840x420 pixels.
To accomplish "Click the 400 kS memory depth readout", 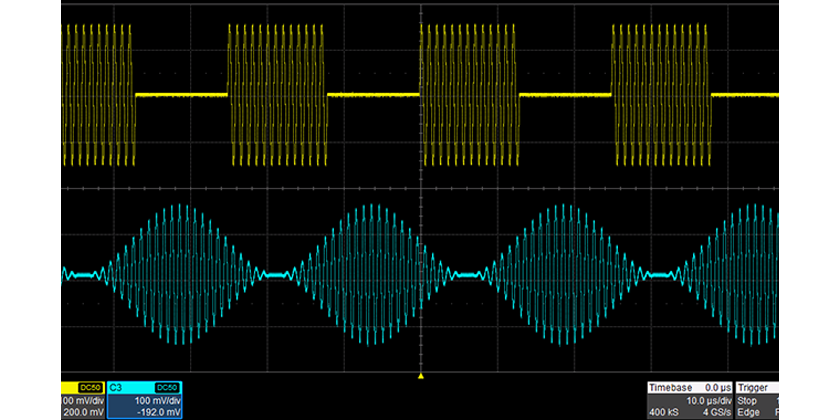I will (x=664, y=411).
